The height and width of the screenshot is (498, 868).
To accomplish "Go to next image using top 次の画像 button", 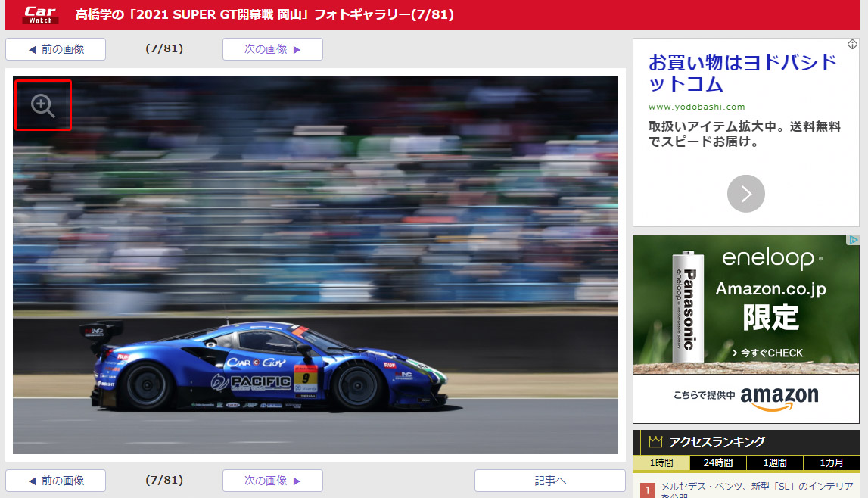I will coord(272,49).
